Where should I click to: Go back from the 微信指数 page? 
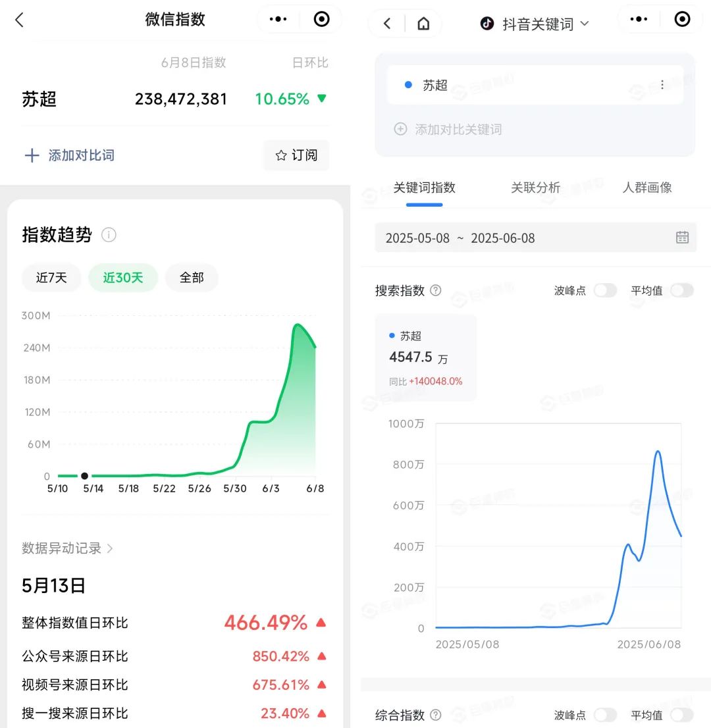pyautogui.click(x=20, y=20)
